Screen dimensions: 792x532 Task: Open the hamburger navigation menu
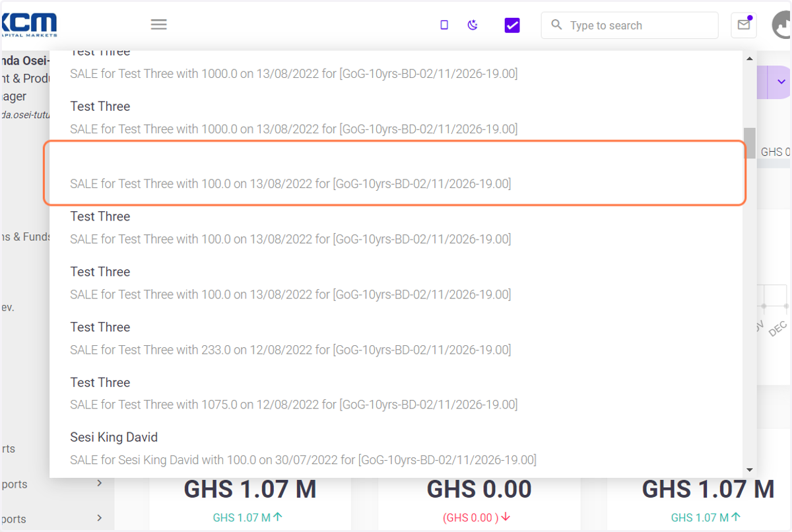tap(158, 24)
